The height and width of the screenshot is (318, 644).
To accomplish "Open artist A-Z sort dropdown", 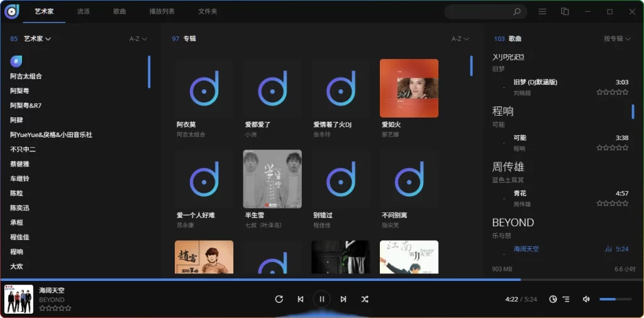I will [138, 39].
